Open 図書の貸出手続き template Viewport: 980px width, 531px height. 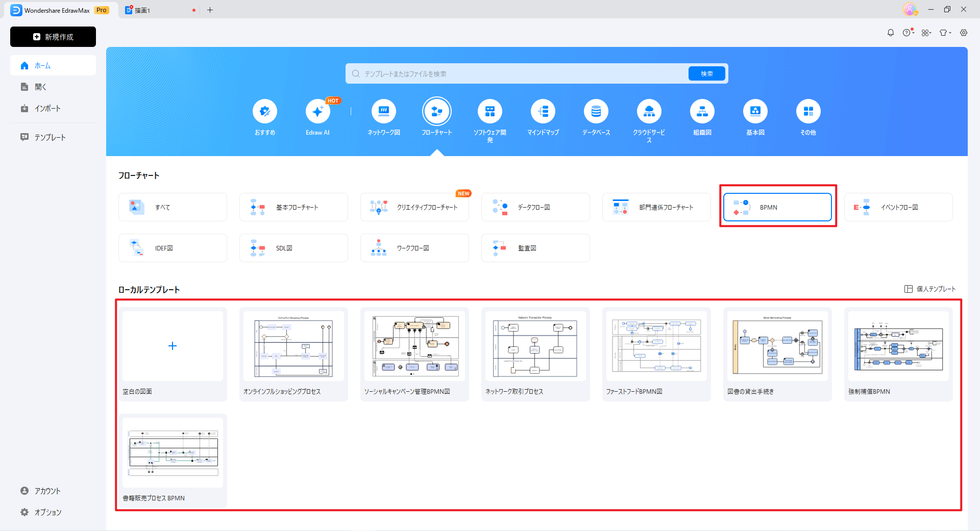[777, 354]
